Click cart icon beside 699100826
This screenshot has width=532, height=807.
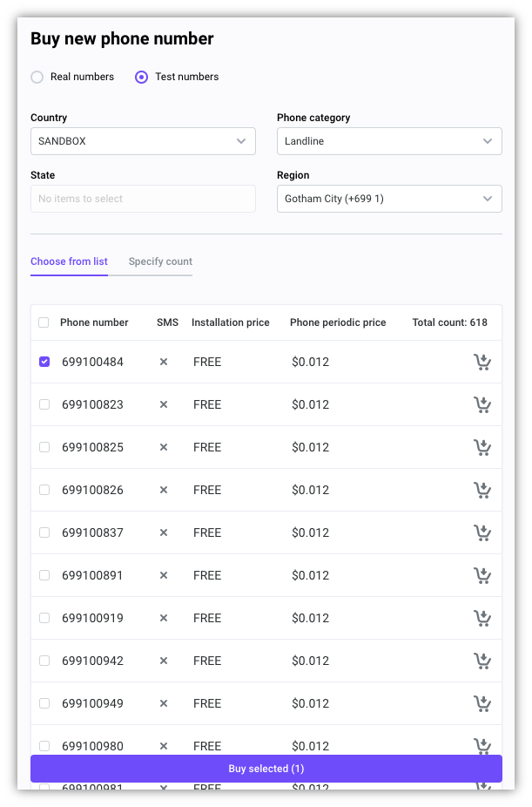481,490
